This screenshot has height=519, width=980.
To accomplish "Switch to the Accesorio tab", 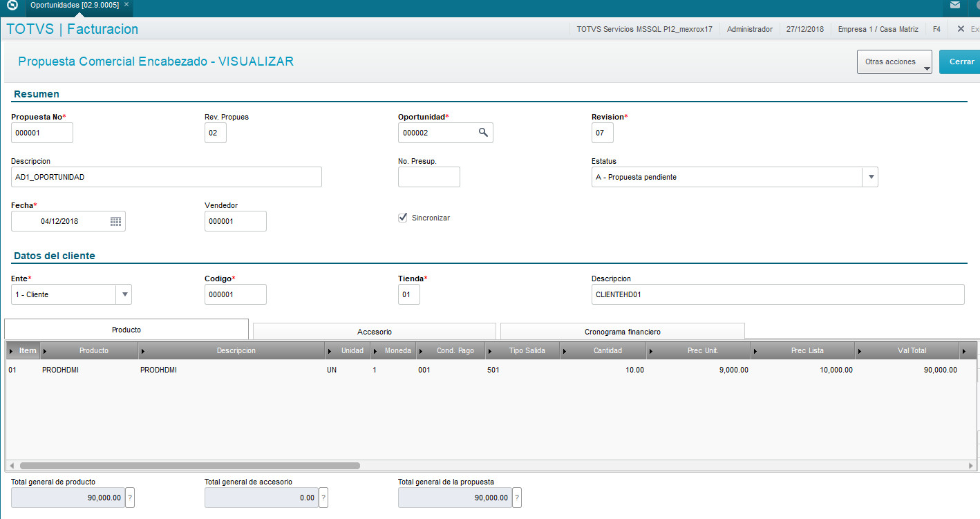I will click(375, 332).
